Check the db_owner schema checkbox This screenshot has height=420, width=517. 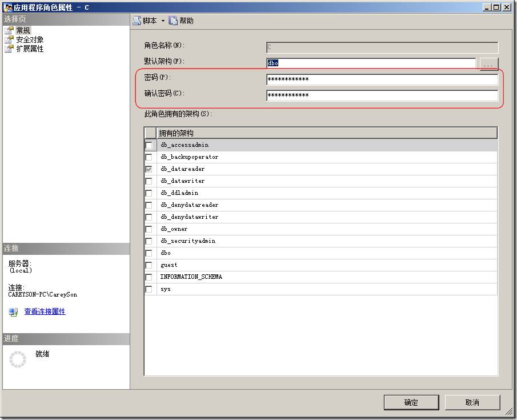click(x=149, y=229)
